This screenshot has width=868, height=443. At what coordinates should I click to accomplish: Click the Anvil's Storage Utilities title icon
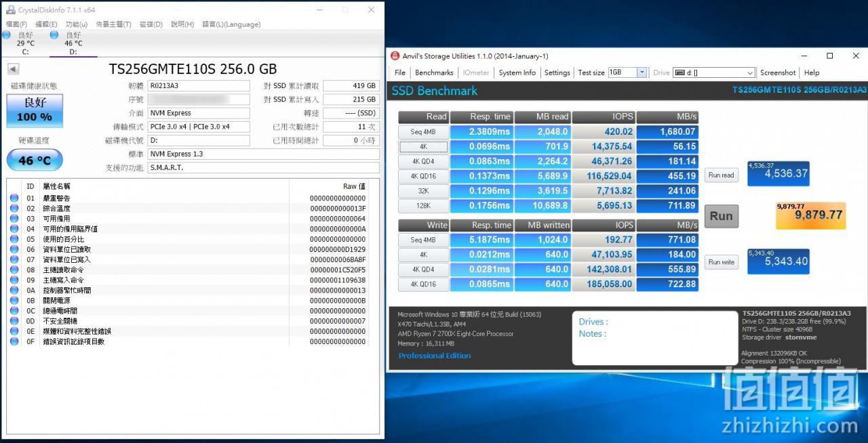pyautogui.click(x=394, y=56)
